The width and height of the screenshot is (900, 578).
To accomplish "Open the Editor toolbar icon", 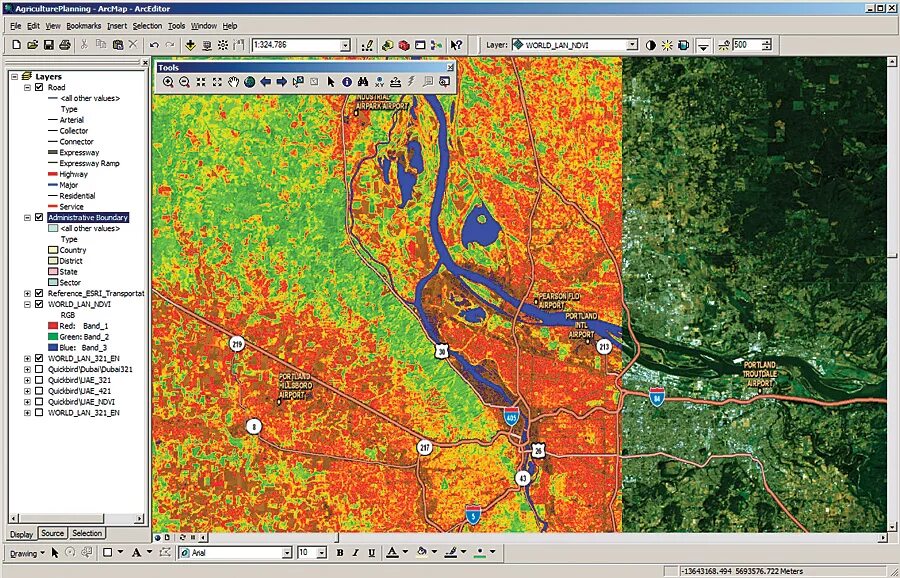I will pyautogui.click(x=367, y=45).
